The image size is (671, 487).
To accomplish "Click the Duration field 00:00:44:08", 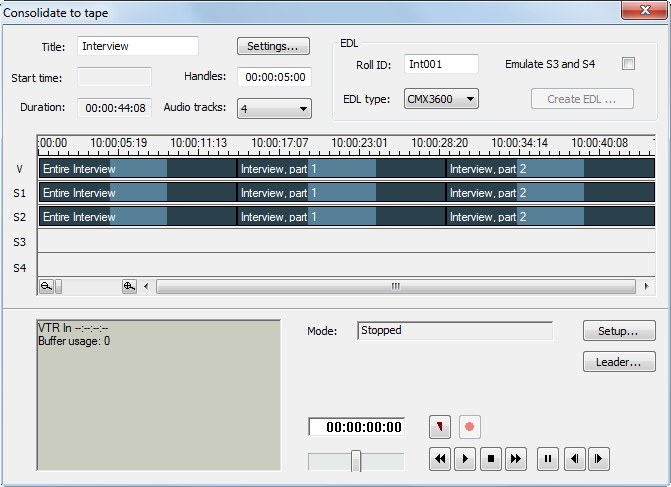I will pyautogui.click(x=114, y=108).
